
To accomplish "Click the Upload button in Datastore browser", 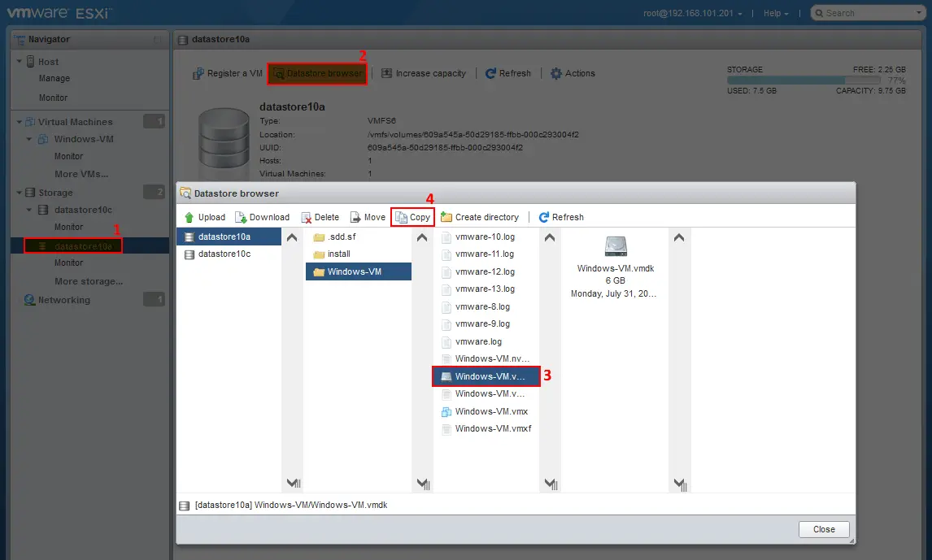I will click(204, 217).
